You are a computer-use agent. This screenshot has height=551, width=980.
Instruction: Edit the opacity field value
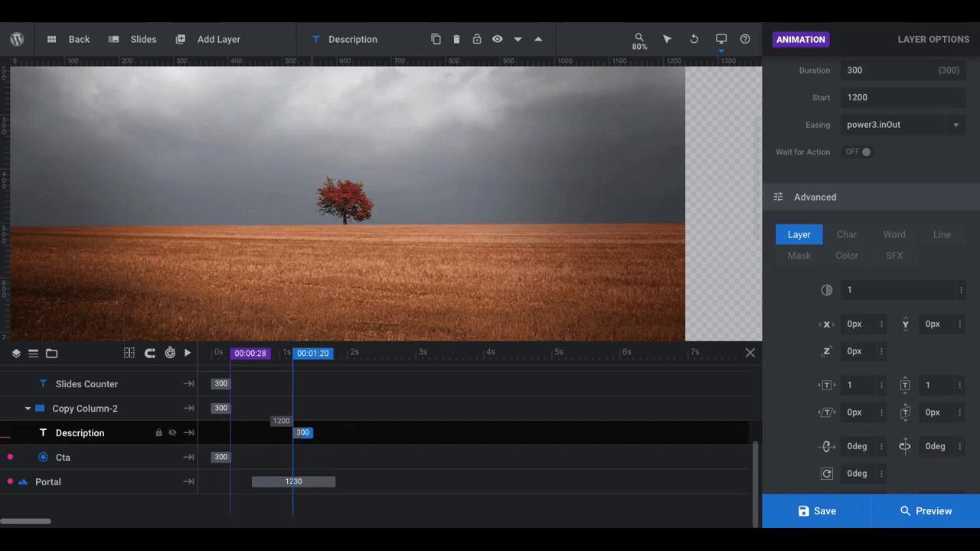897,290
